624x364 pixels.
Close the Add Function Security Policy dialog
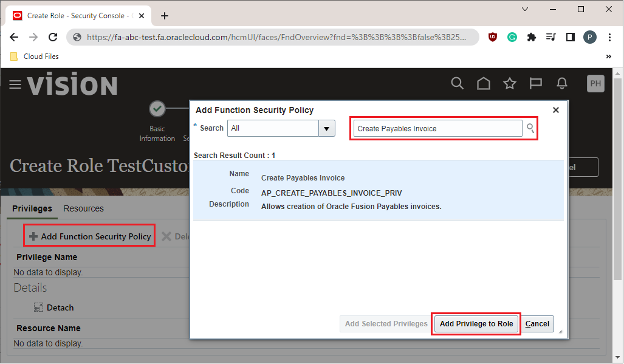tap(556, 110)
